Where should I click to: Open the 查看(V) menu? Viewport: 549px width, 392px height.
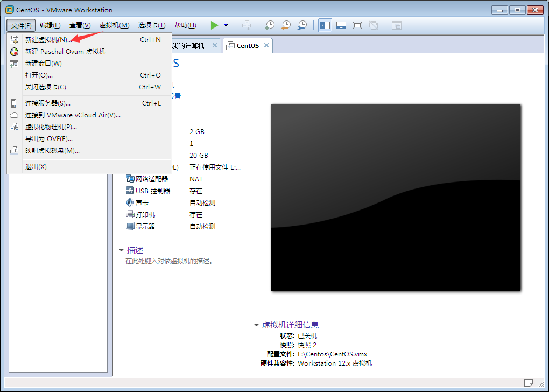[80, 25]
